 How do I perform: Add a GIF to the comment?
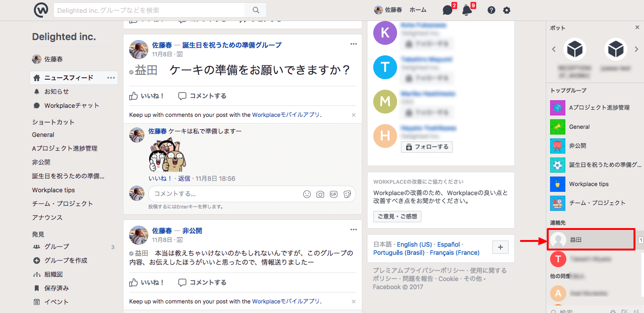333,194
